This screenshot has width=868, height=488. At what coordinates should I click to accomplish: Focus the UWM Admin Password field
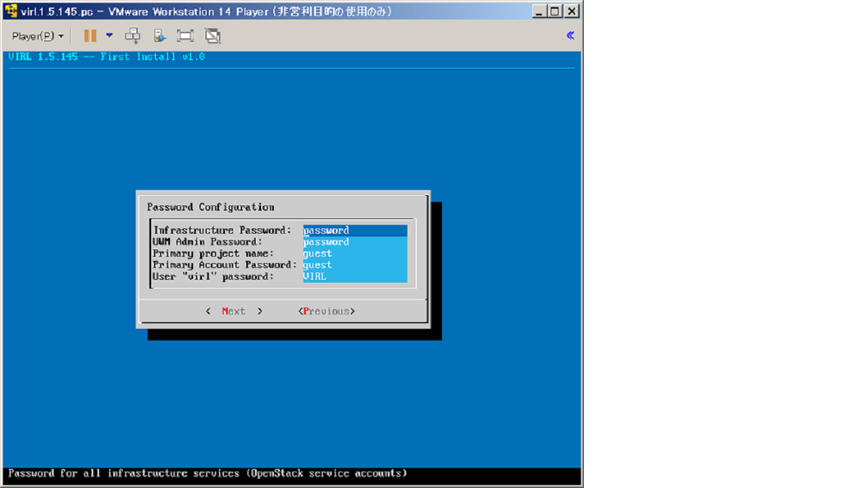355,242
